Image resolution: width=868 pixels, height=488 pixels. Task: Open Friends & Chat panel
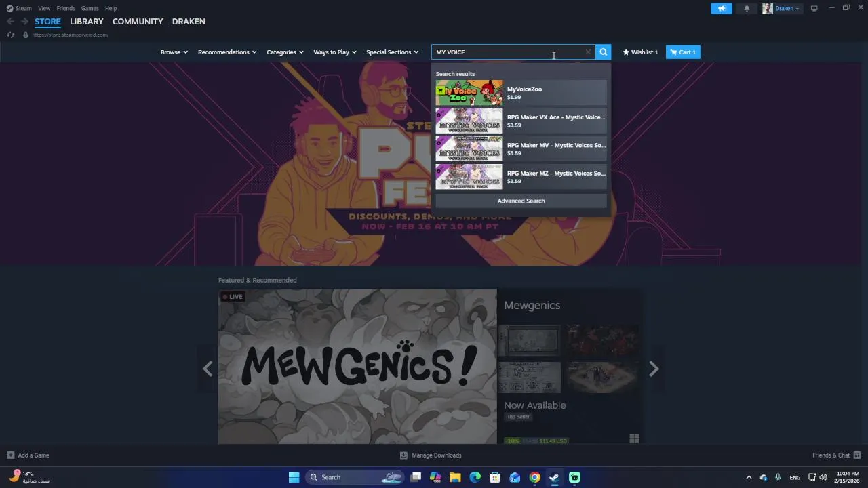click(x=837, y=455)
